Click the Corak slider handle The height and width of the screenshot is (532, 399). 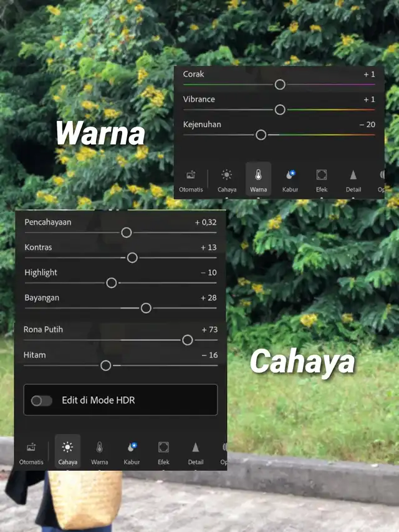[x=280, y=84]
